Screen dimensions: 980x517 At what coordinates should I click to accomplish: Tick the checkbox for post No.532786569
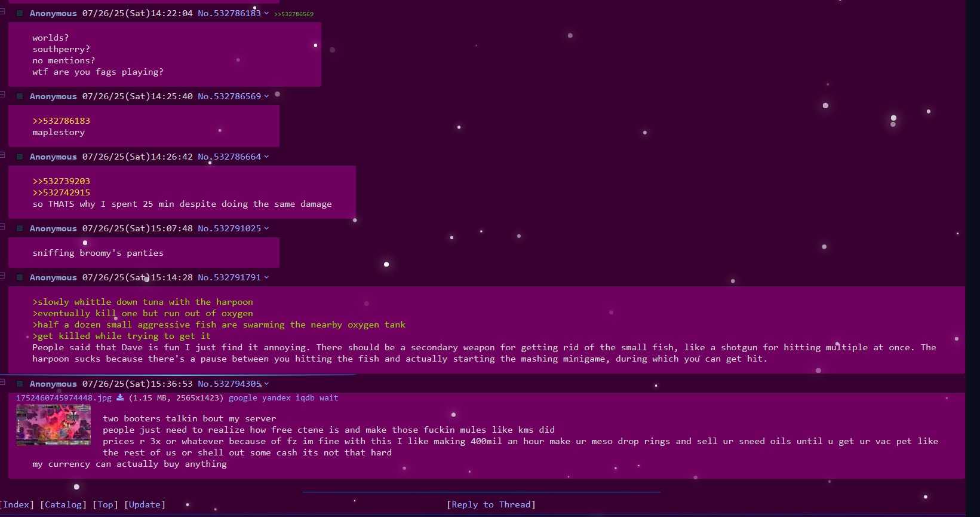[20, 96]
